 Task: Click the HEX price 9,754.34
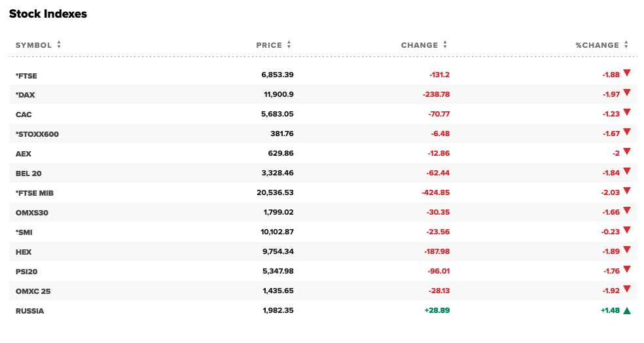277,252
